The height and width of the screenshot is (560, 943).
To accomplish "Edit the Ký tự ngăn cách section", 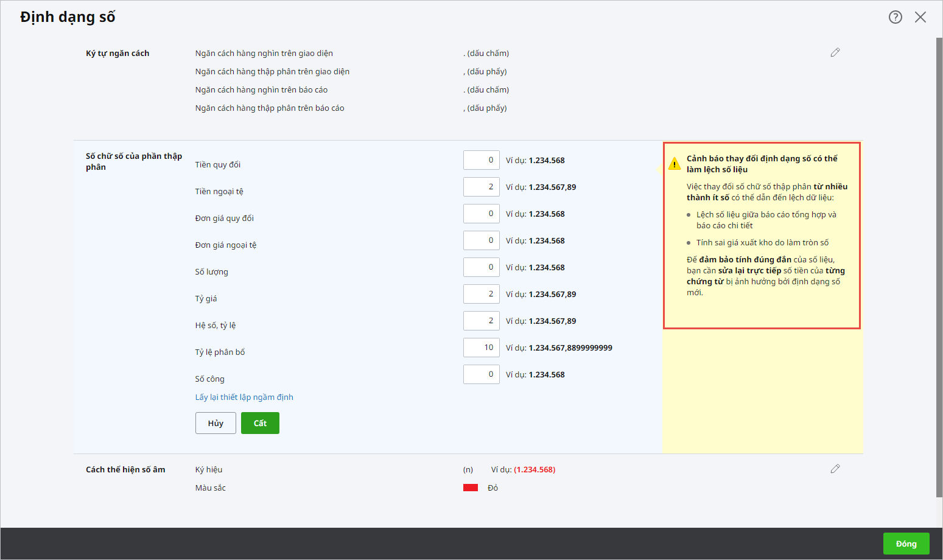I will (x=835, y=53).
